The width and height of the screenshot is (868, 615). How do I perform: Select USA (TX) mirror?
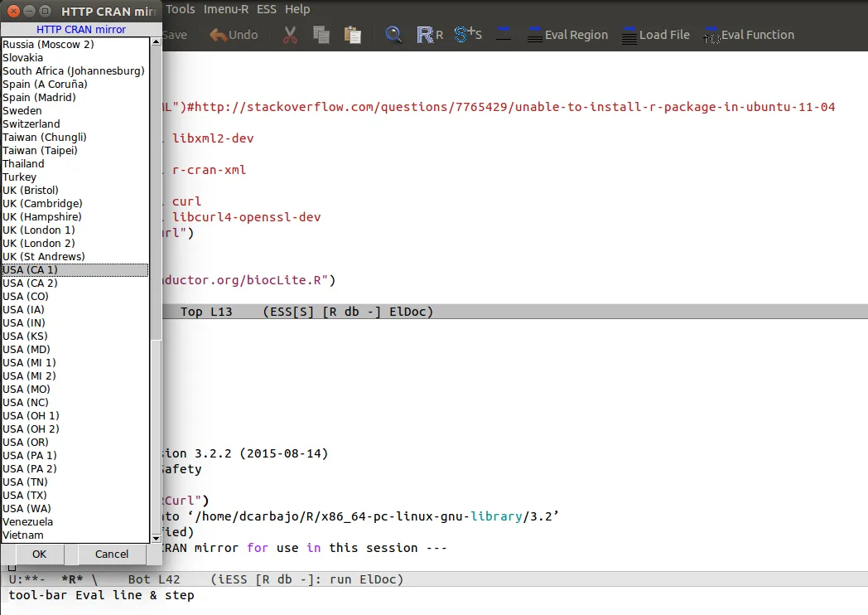75,496
